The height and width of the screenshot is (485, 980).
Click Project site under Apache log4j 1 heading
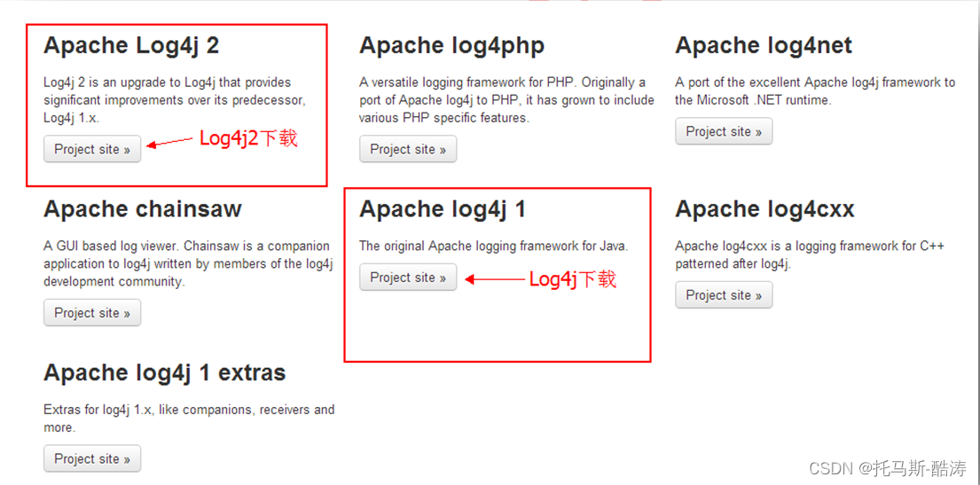coord(408,277)
